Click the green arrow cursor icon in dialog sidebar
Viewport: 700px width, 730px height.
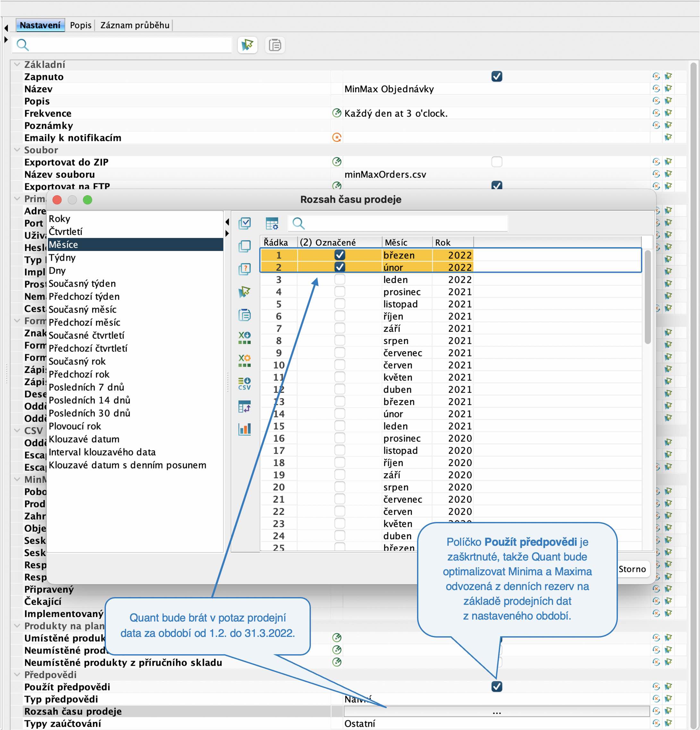click(244, 292)
